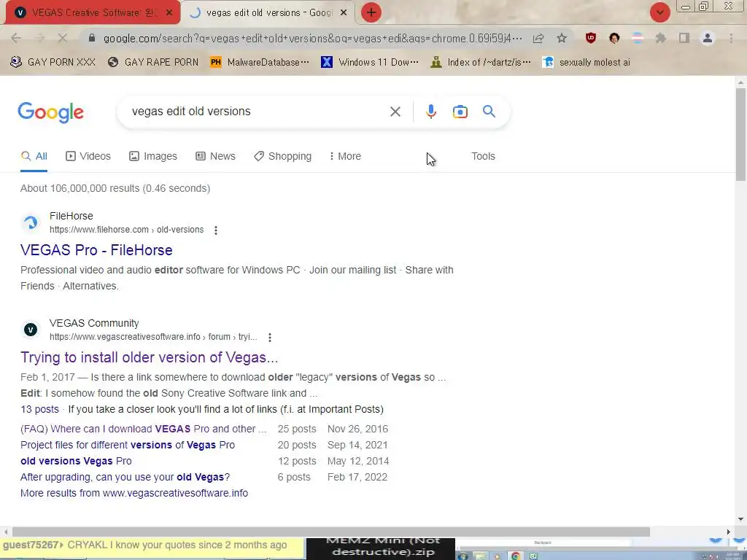Click the horizontal scrollbar right arrow
This screenshot has height=560, width=747.
[x=729, y=532]
